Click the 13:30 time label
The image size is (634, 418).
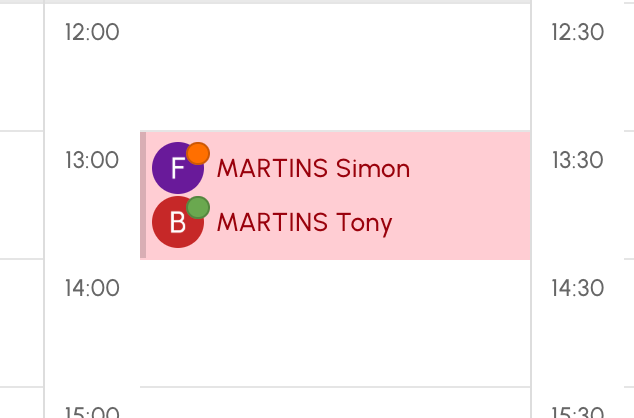pos(578,160)
